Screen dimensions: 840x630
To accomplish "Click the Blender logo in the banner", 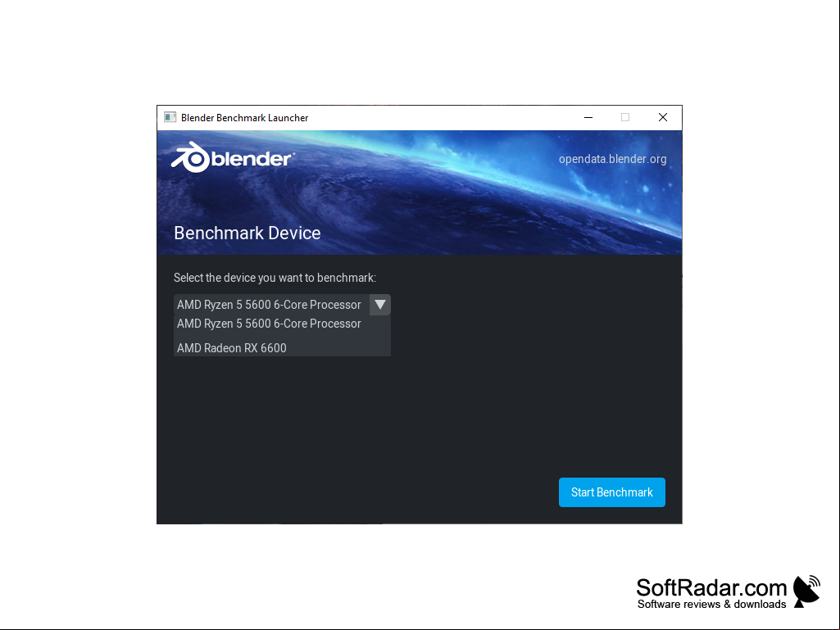I will pos(233,157).
